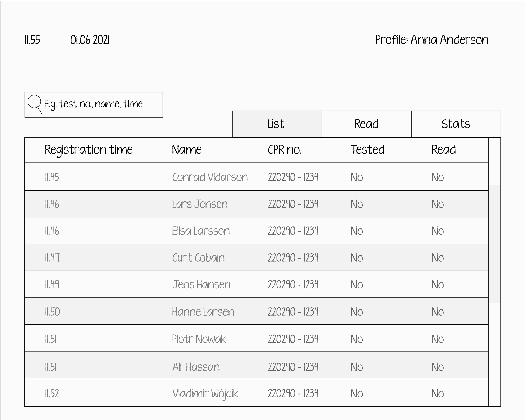Select Curt Cobain in the list
The height and width of the screenshot is (420, 525).
click(198, 258)
